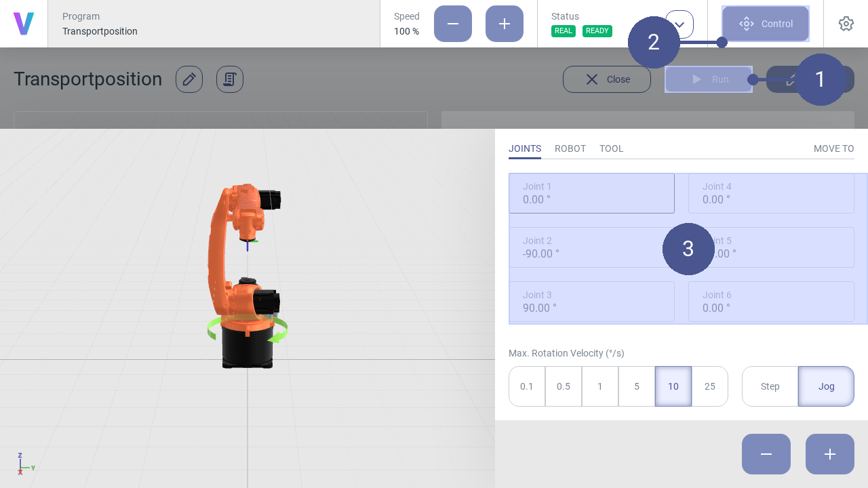Switch to the TOOL tab
Image resolution: width=868 pixels, height=488 pixels.
(x=611, y=148)
